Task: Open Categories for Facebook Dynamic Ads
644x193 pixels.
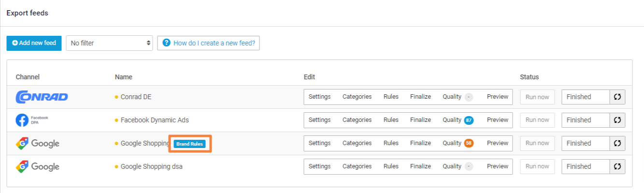Action: click(357, 120)
